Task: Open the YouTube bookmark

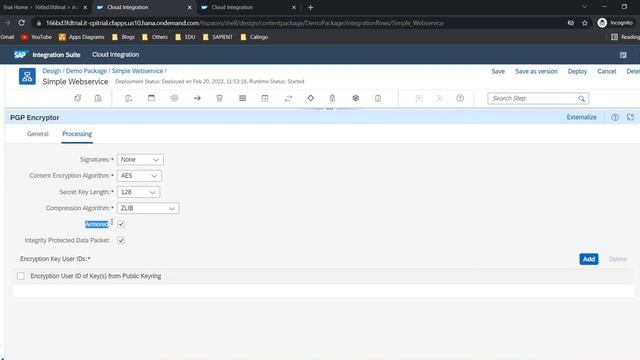Action: (37, 37)
